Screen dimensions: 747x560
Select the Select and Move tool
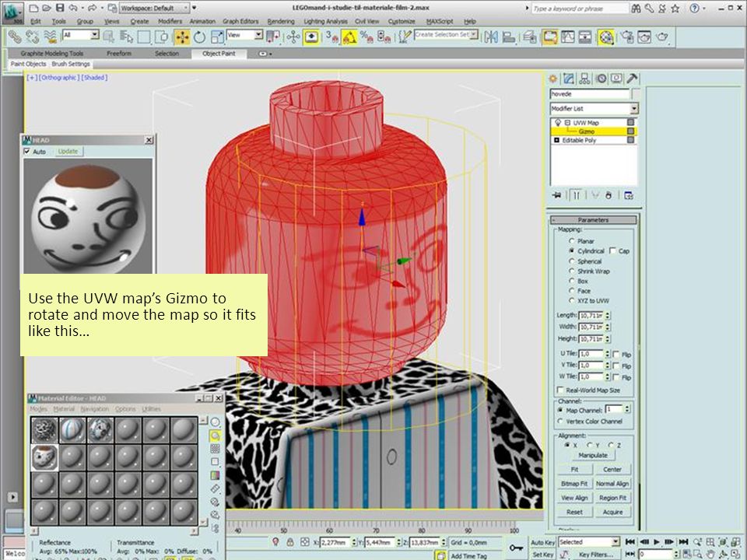[x=182, y=37]
